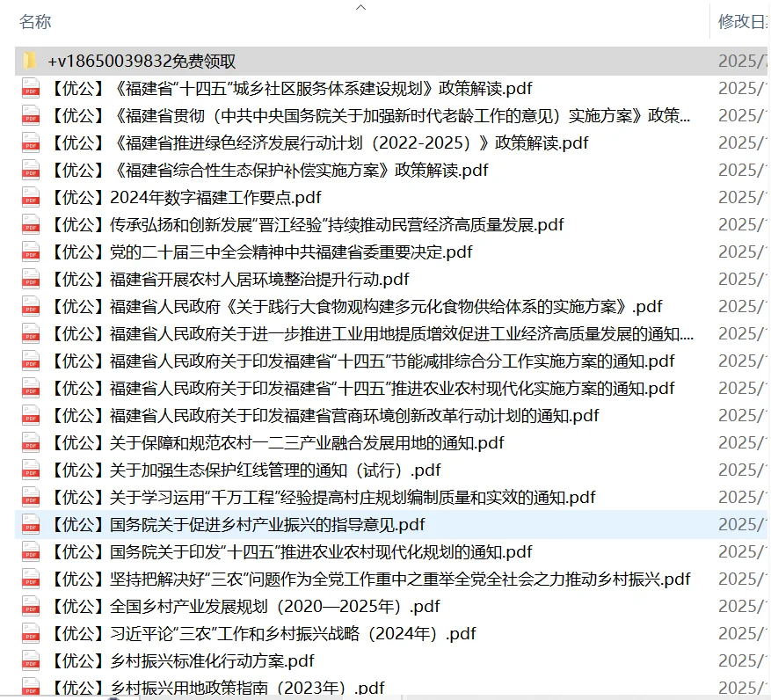Click PDF icon for 党的二十届三中全会精神 file
This screenshot has width=771, height=700.
pyautogui.click(x=31, y=252)
